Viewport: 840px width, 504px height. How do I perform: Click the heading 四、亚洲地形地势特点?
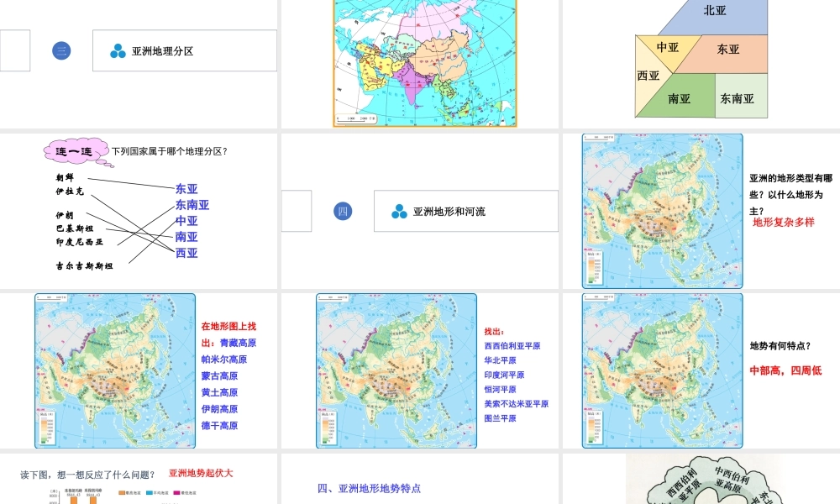369,489
